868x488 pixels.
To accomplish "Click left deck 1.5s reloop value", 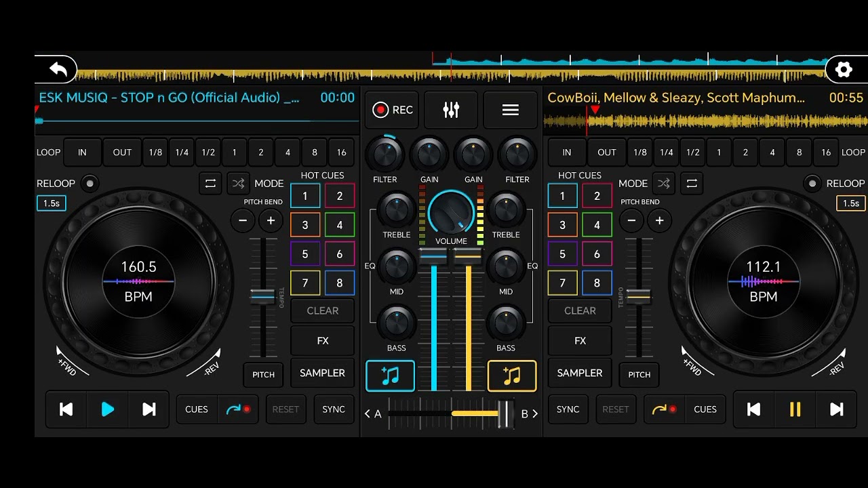I will (52, 203).
